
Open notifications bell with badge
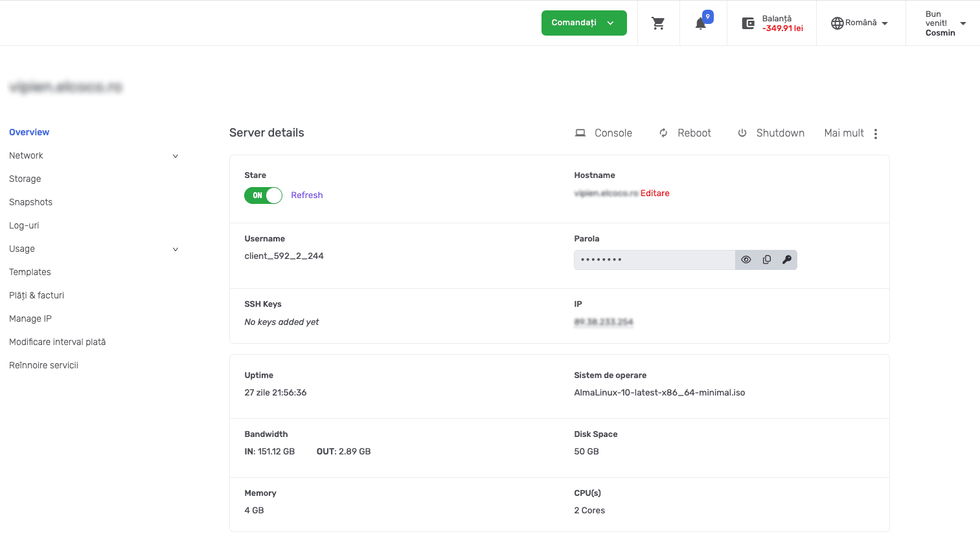[701, 23]
